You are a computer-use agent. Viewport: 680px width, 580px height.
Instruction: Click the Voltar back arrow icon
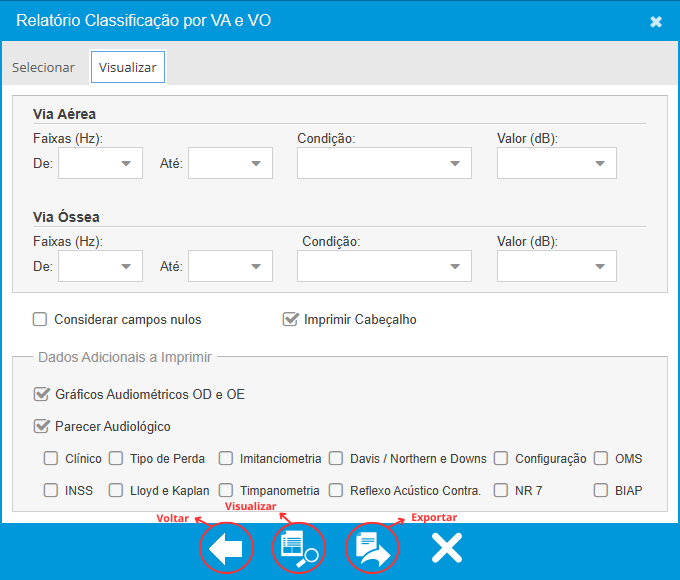point(226,549)
